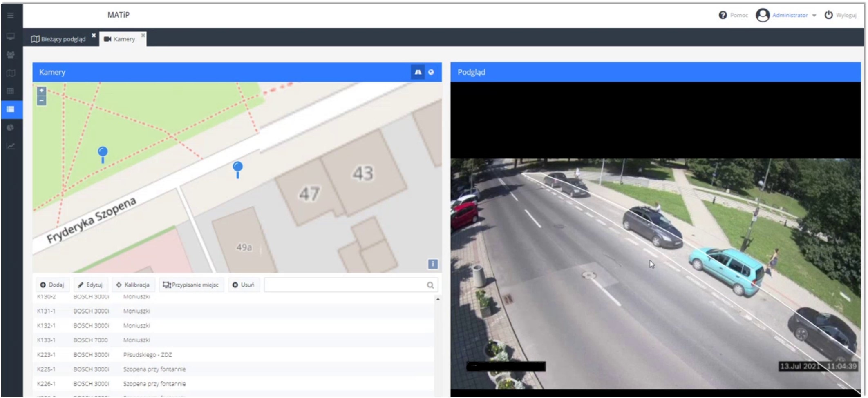Select the K223-1 Piłsudskiego - ZDZ row
Viewport: 868px width, 398px height.
233,355
